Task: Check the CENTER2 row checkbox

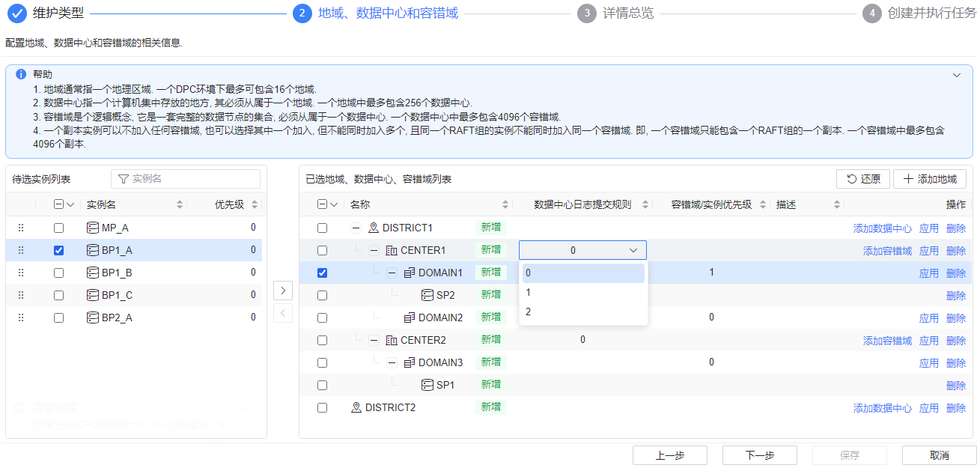Action: [x=322, y=340]
